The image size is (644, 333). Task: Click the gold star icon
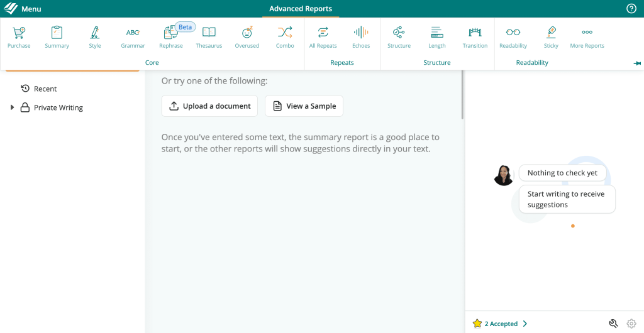pyautogui.click(x=477, y=324)
